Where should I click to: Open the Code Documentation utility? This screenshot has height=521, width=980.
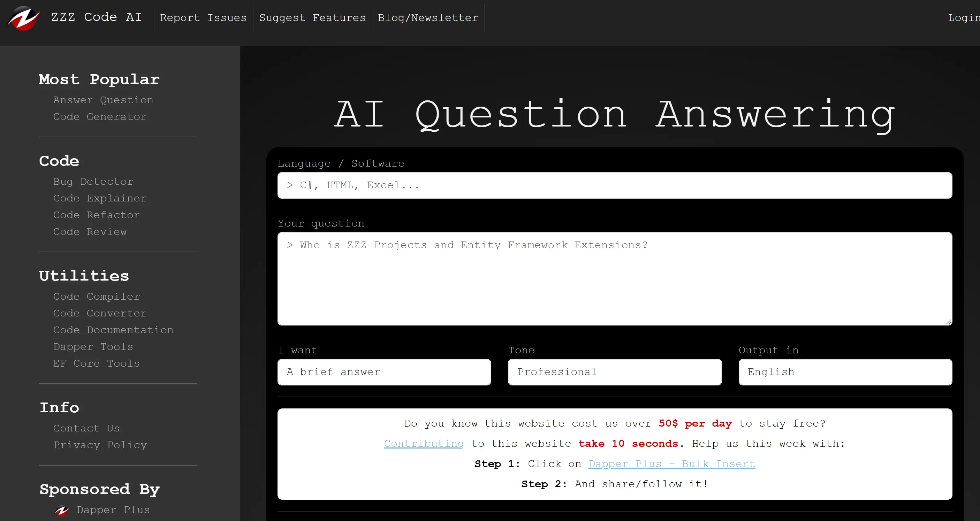(113, 330)
